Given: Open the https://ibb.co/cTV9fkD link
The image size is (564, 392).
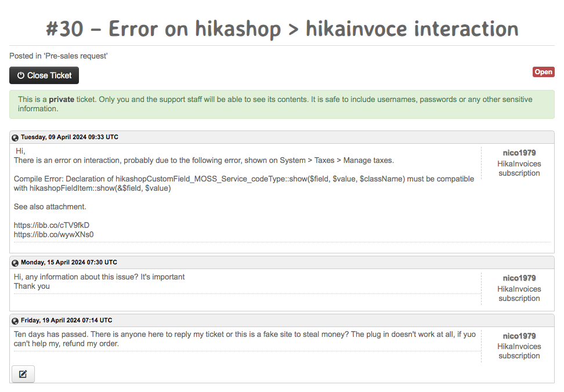Looking at the screenshot, I should (52, 225).
